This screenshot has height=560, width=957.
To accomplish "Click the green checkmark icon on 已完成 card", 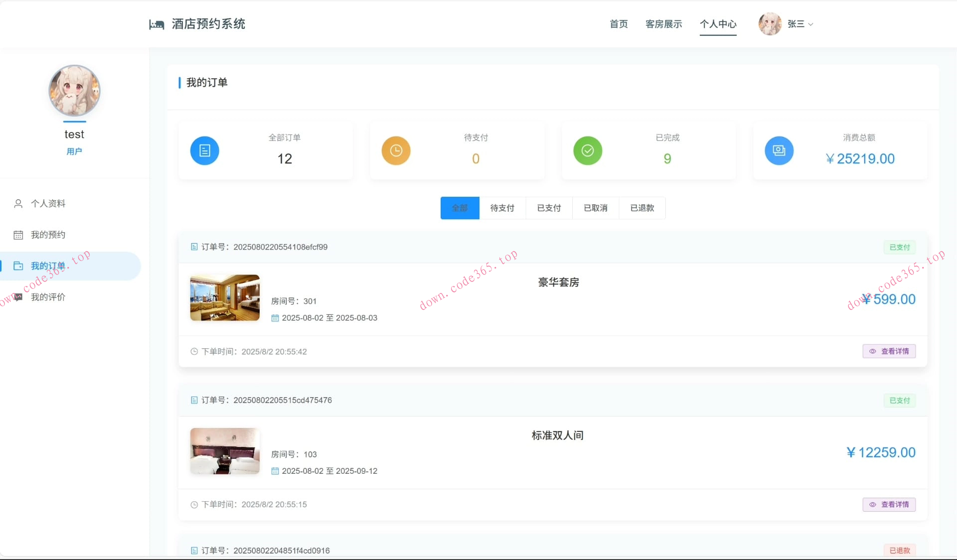I will [587, 150].
